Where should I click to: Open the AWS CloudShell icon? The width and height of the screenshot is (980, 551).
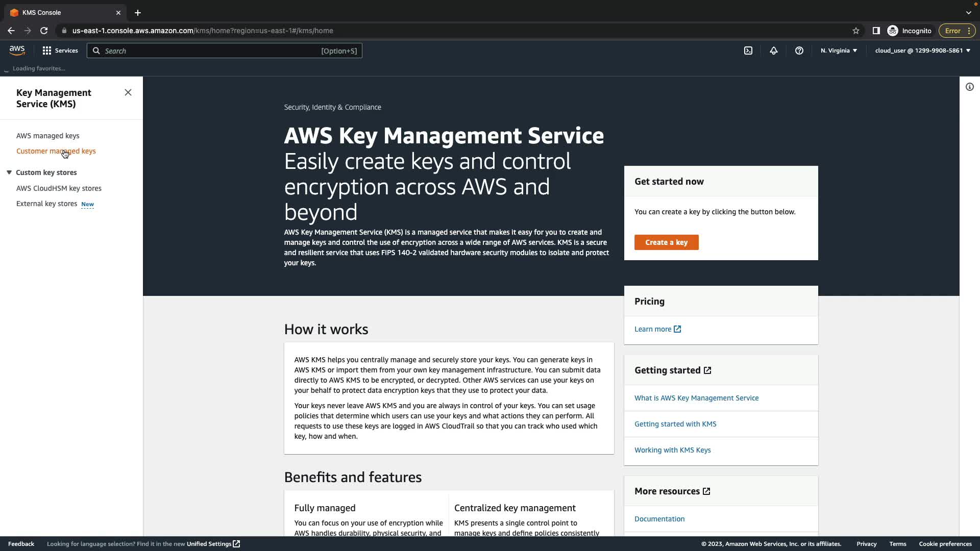coord(748,51)
